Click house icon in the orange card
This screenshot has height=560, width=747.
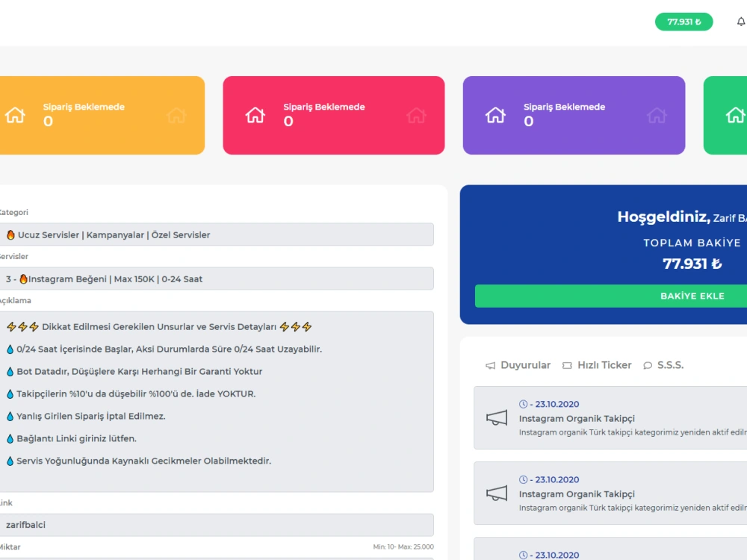tap(15, 115)
